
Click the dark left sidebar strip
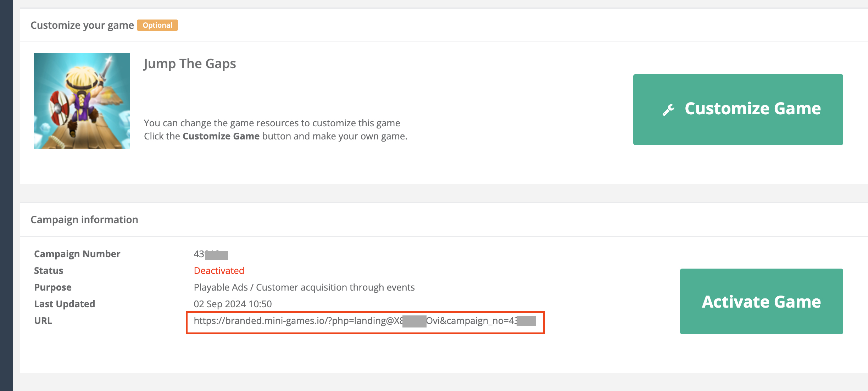click(6, 195)
